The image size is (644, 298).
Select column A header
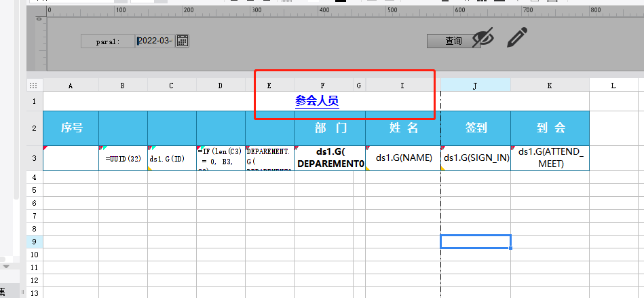[71, 86]
